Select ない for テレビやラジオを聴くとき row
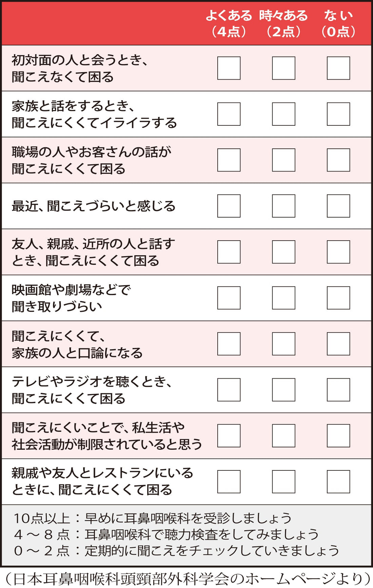373x588 pixels. (338, 390)
